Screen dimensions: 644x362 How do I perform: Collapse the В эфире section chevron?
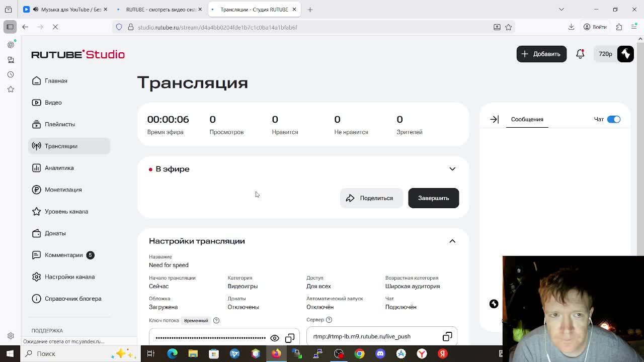click(x=452, y=169)
